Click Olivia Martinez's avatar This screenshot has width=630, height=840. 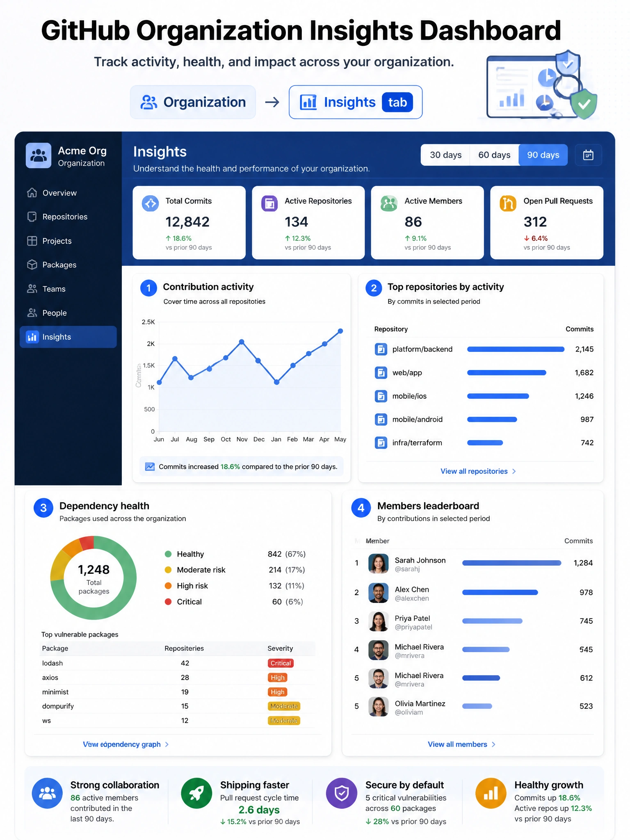pyautogui.click(x=378, y=707)
